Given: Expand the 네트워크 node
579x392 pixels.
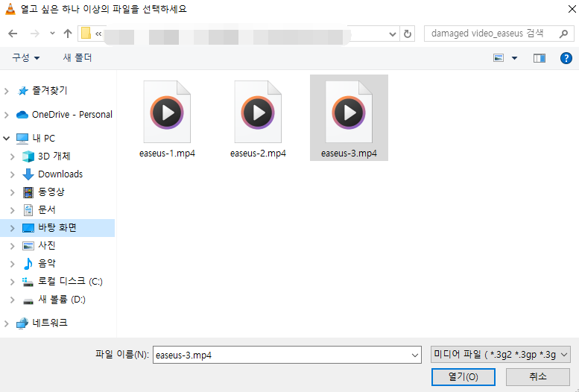Looking at the screenshot, I should (x=6, y=323).
